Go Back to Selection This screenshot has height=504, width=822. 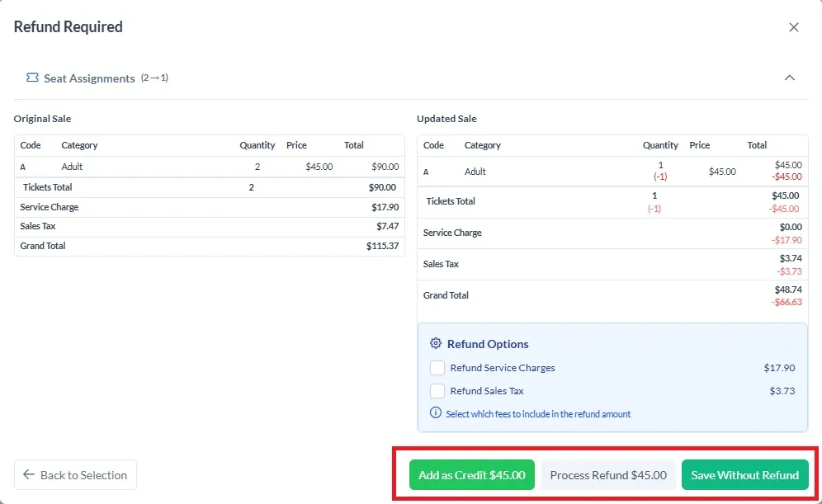pyautogui.click(x=75, y=475)
